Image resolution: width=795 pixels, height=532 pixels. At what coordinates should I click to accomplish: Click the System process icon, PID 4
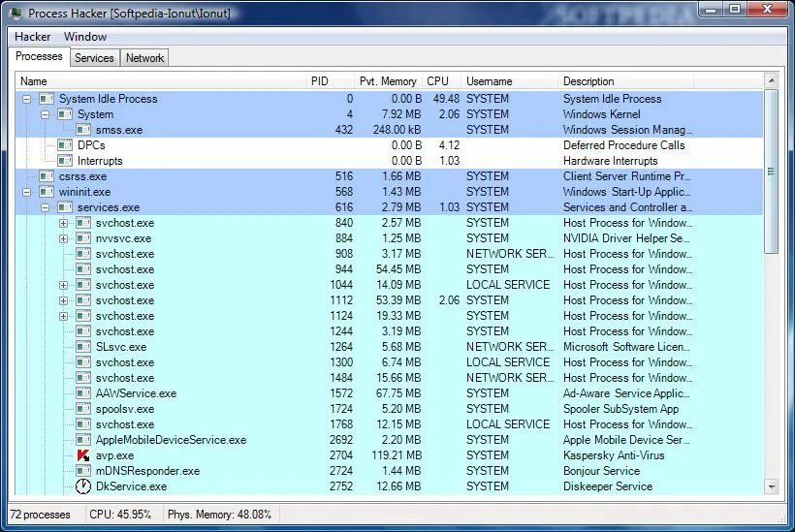(65, 114)
